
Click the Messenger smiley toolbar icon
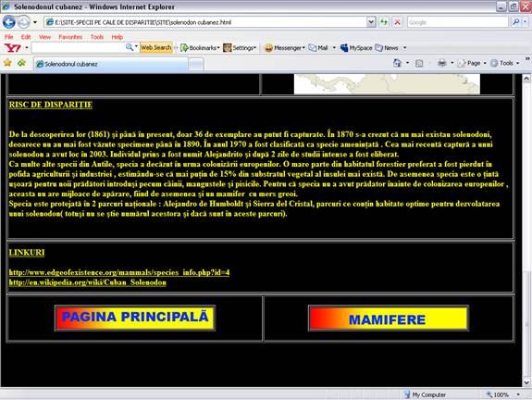[x=268, y=48]
